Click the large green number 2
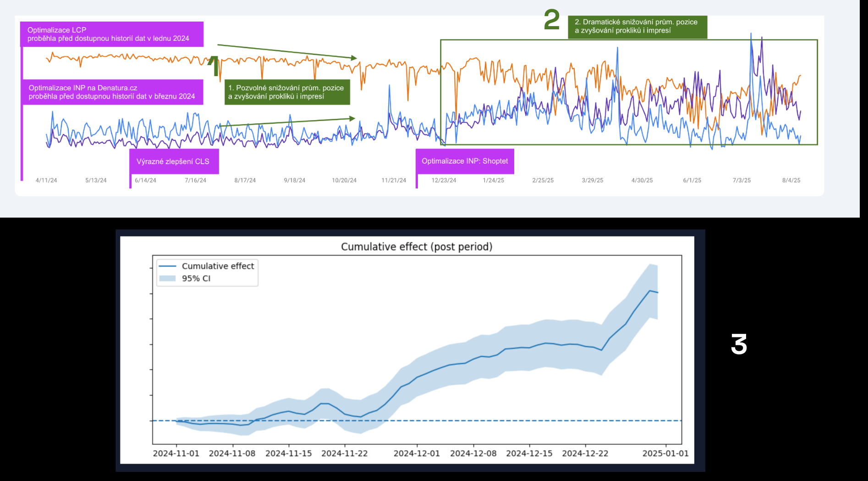 (x=552, y=21)
